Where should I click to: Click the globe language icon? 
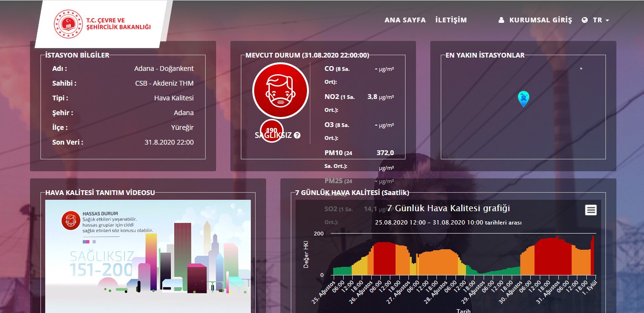point(585,20)
